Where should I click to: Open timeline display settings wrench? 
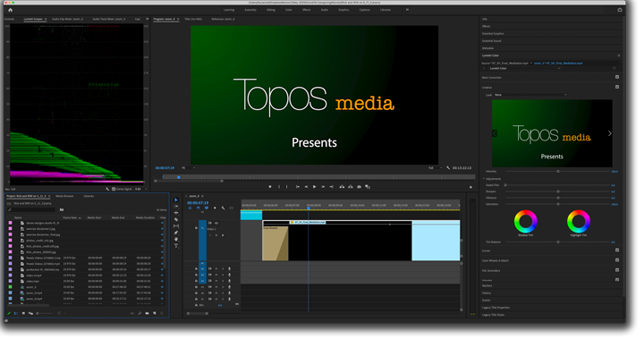[x=223, y=208]
